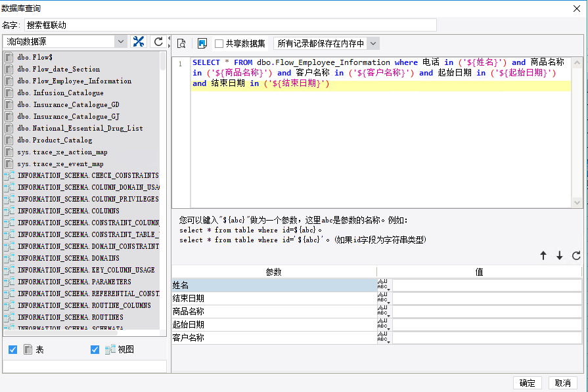This screenshot has width=588, height=392.
Task: Select INFORMATION_SCHEMA.KEY_COLUMN_USAGE view
Action: coord(86,270)
